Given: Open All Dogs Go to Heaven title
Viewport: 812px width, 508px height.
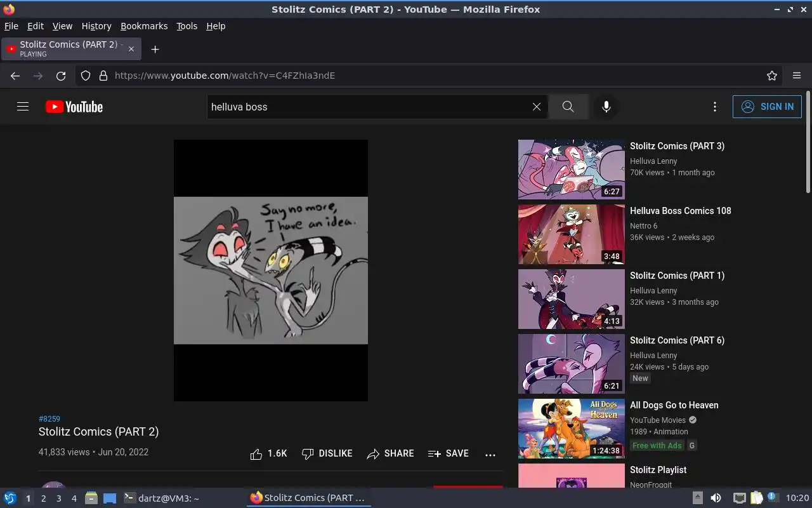Looking at the screenshot, I should (674, 405).
